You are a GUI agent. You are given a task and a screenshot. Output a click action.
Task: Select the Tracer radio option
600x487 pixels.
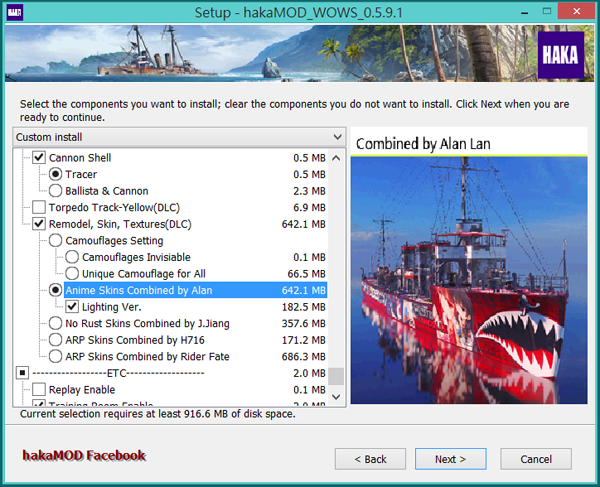[56, 175]
